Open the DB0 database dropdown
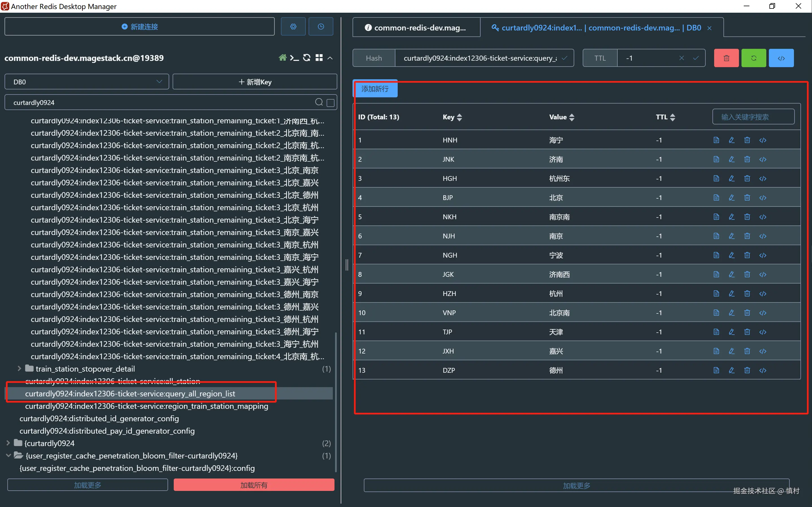 pyautogui.click(x=87, y=82)
